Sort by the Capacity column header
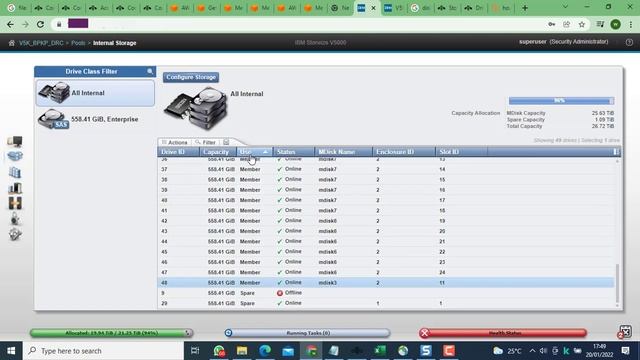Viewport: 640px width, 360px height. pos(218,152)
